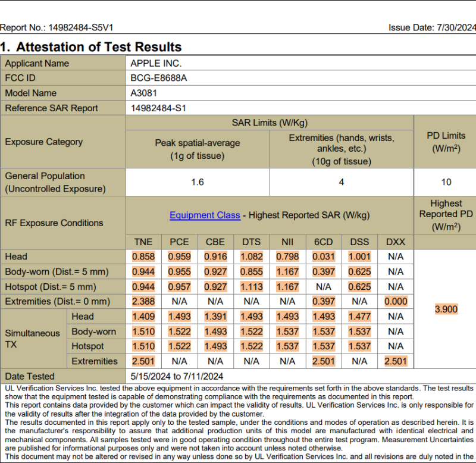Select Simultaneous TX Head TNE value 1.409

click(x=143, y=317)
